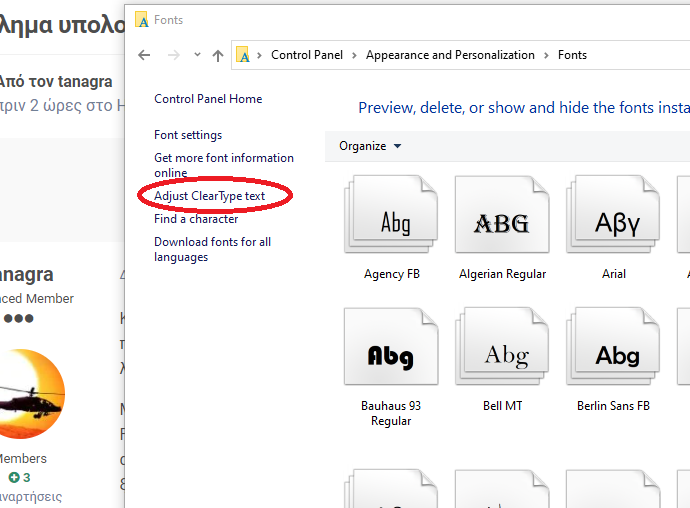Open Control Panel Home link

(208, 99)
